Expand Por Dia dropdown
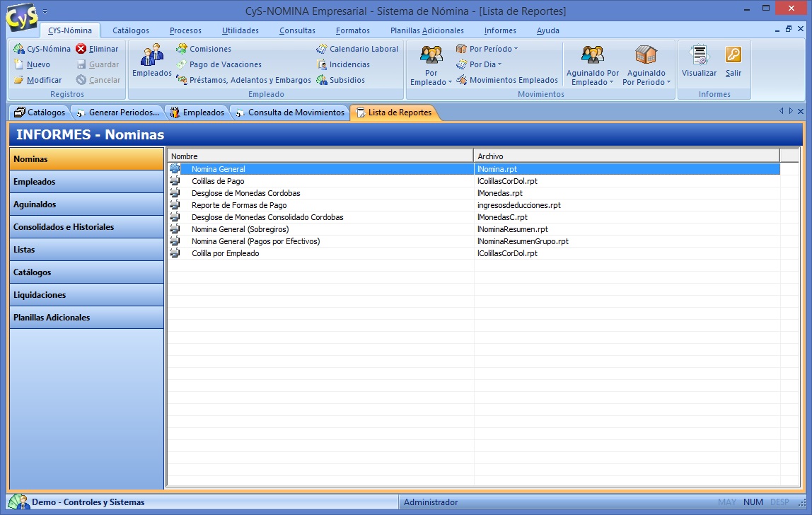Image resolution: width=812 pixels, height=515 pixels. coord(500,64)
